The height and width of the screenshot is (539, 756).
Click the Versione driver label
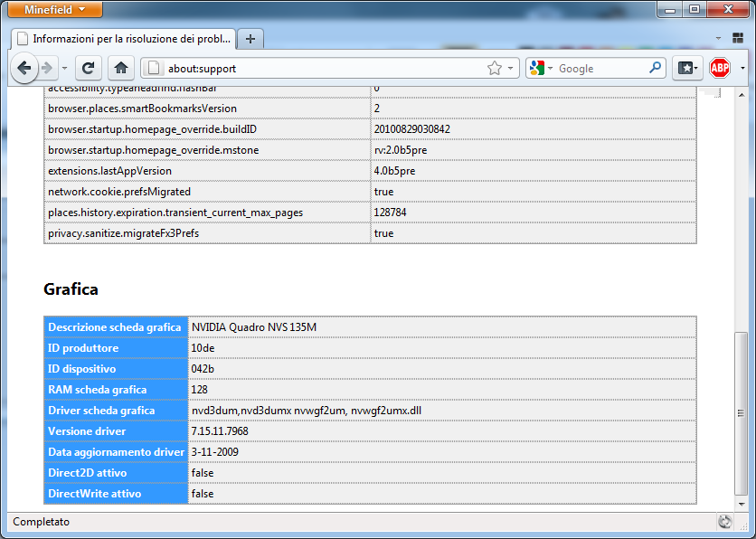coord(87,431)
